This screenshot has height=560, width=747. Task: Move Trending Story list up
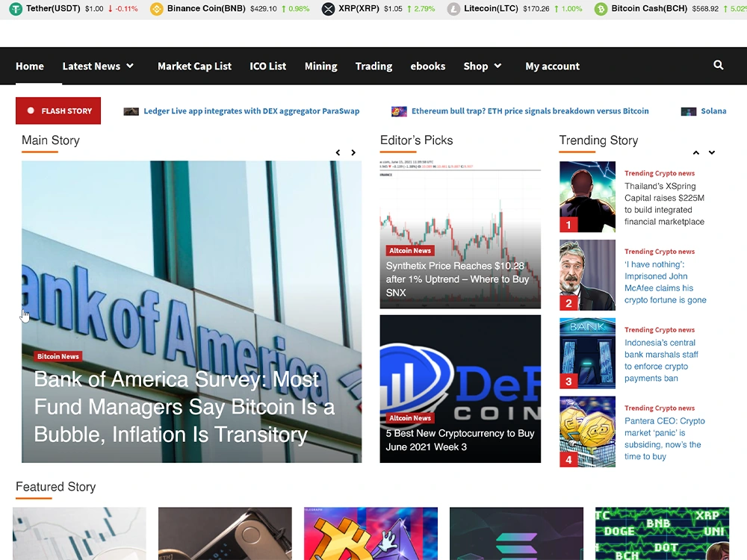click(696, 152)
